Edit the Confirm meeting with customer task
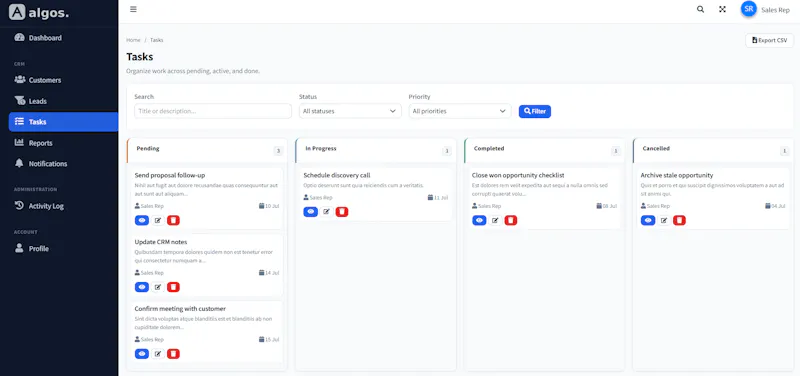The image size is (800, 376). (158, 354)
